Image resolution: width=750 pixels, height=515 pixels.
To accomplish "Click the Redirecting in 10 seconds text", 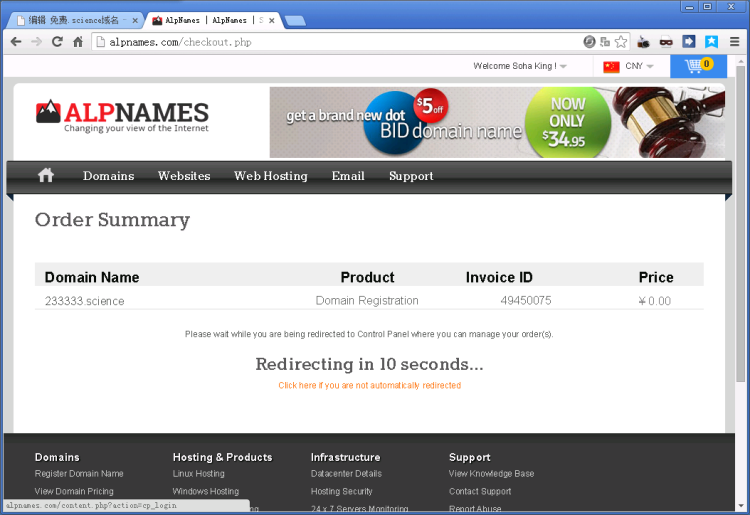I will 370,364.
